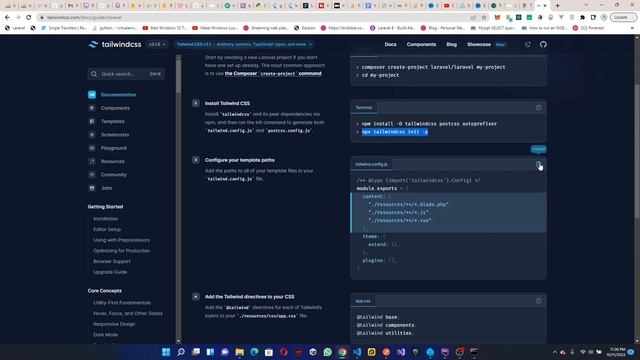Bookmark this page with star icon

coord(484,18)
